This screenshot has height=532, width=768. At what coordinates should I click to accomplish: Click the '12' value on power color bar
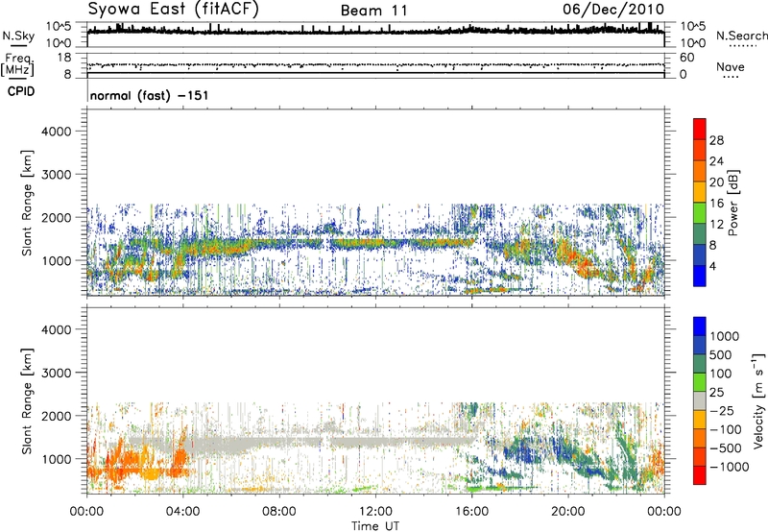pyautogui.click(x=716, y=225)
